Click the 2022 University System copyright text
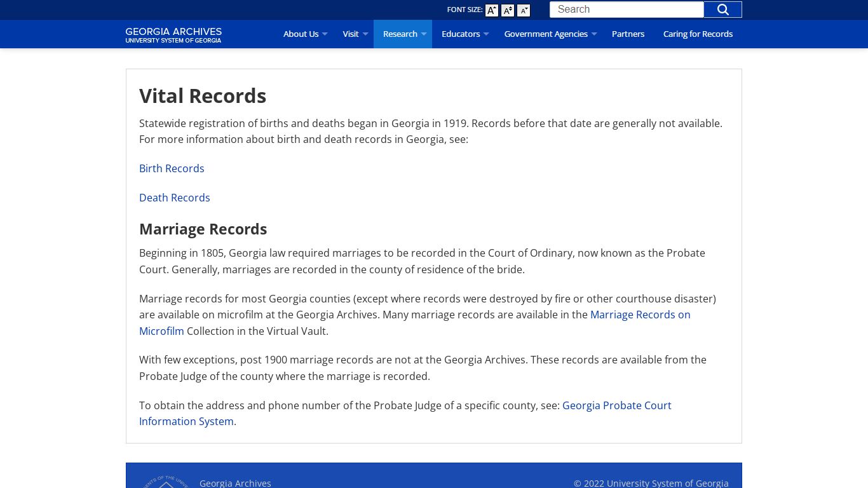 pyautogui.click(x=651, y=483)
